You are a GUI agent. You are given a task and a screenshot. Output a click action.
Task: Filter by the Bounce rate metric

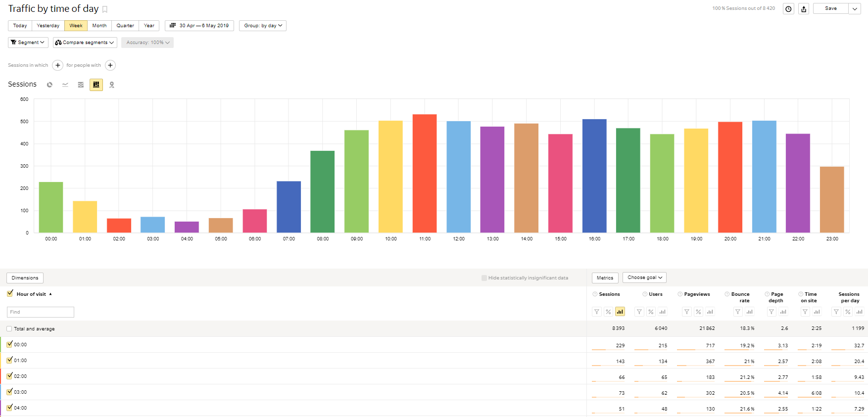pos(738,312)
